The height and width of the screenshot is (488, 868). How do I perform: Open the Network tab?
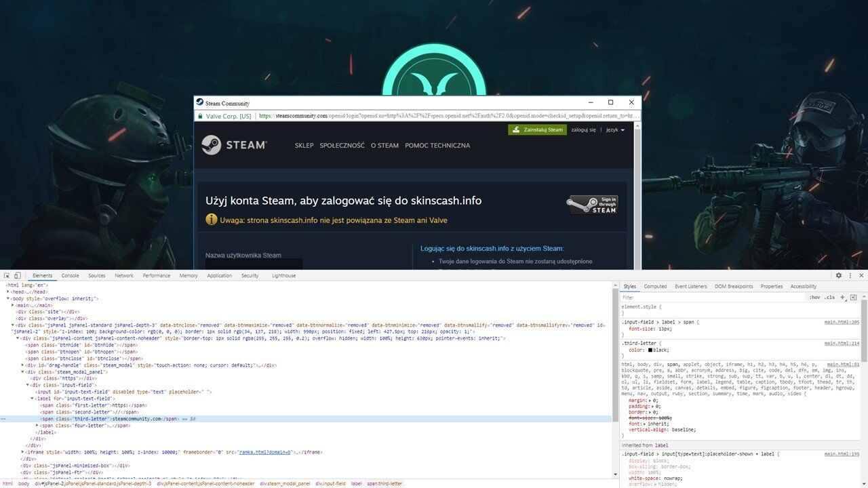pos(124,276)
